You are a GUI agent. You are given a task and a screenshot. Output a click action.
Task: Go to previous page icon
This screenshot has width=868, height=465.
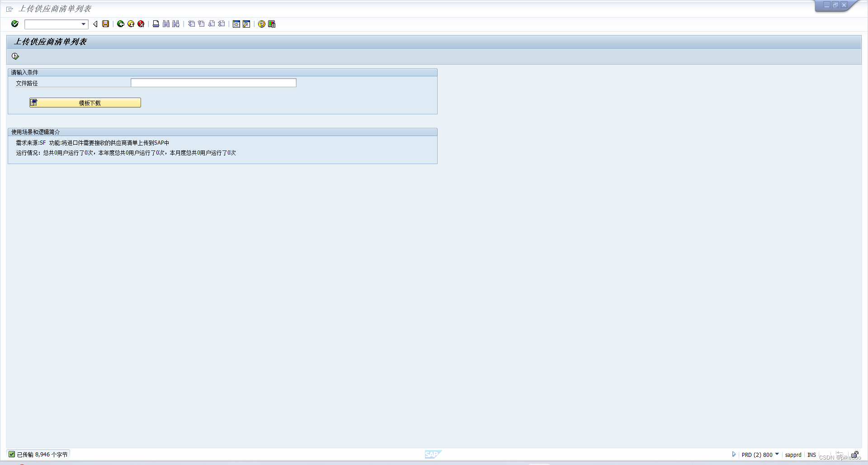[201, 24]
